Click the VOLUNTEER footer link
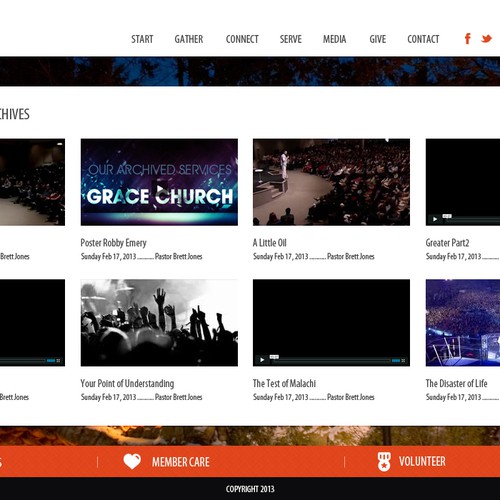 (422, 462)
